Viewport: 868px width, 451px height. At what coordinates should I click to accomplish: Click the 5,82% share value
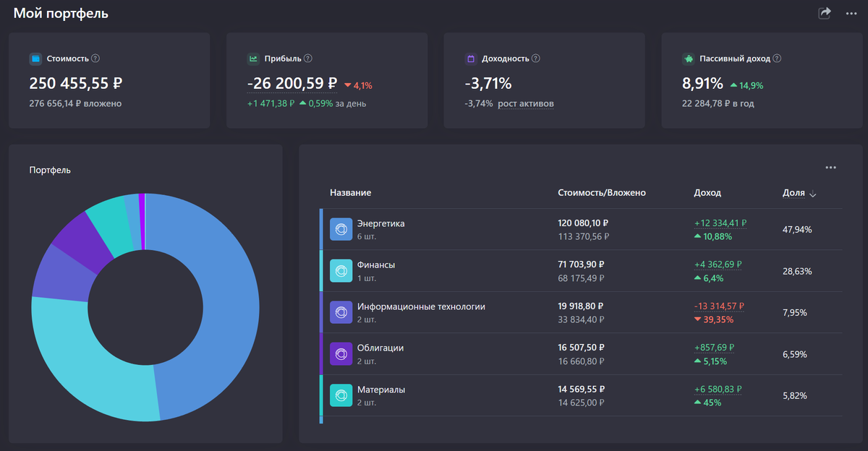click(794, 395)
